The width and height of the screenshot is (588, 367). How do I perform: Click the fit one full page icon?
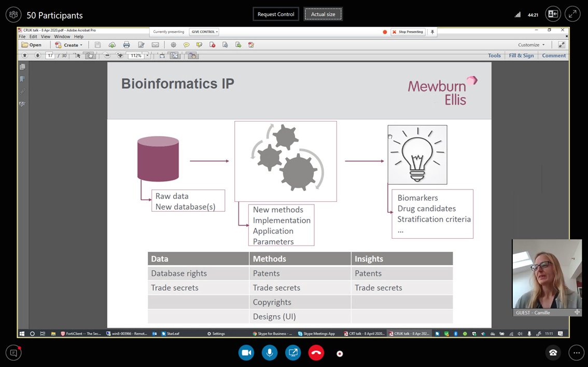pyautogui.click(x=175, y=56)
